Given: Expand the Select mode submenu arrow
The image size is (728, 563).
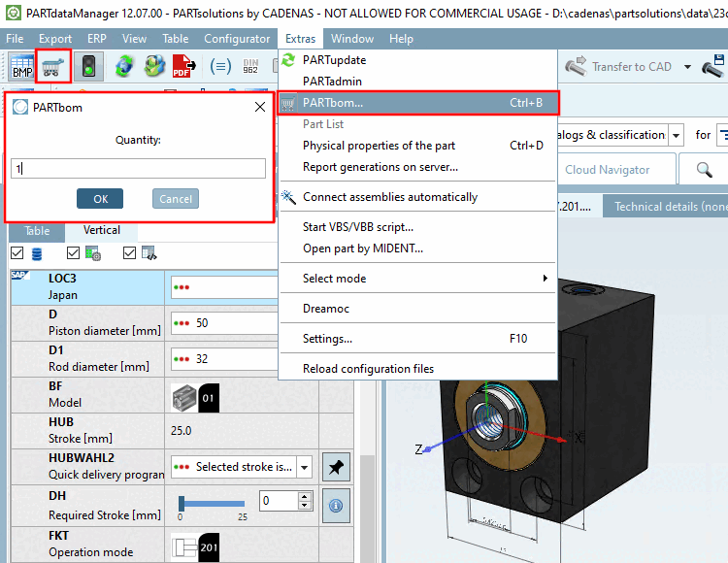Looking at the screenshot, I should (x=546, y=278).
